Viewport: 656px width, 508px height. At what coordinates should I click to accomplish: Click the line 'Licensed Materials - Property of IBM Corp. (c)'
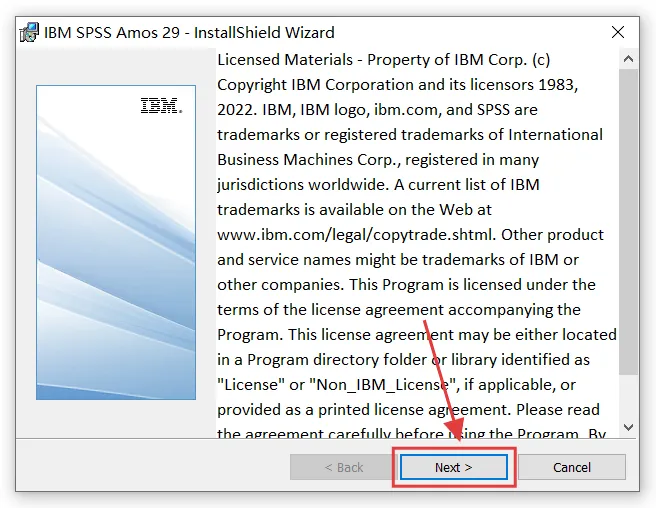[383, 60]
